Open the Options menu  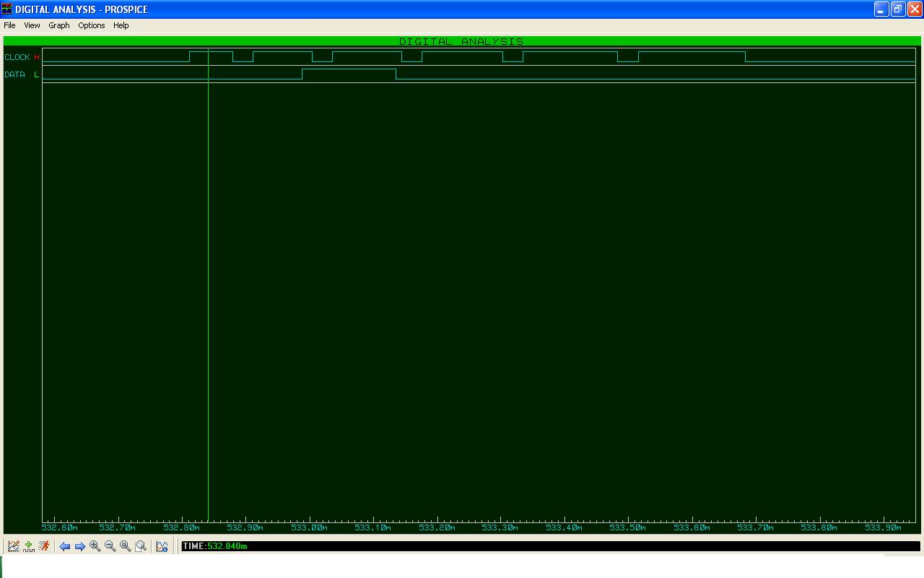(x=92, y=25)
